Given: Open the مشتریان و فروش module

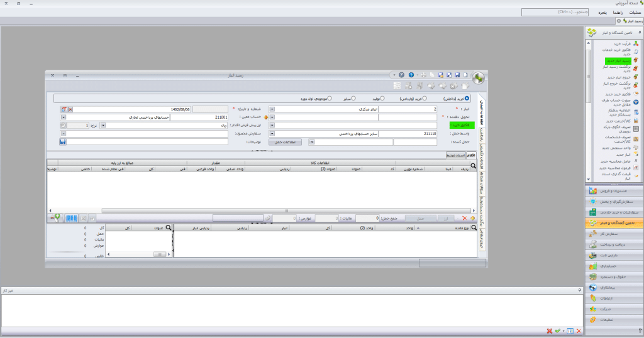Looking at the screenshot, I should click(614, 191).
